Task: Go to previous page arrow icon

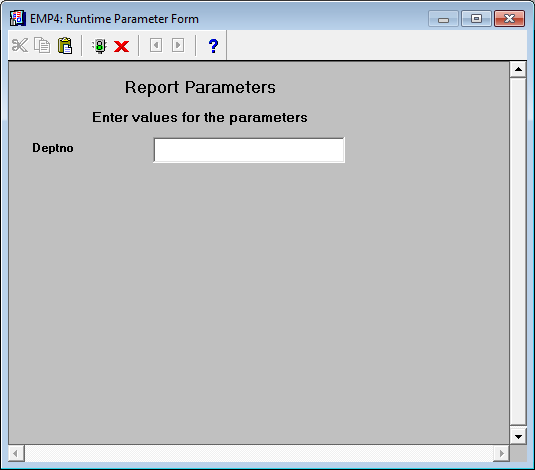Action: (x=156, y=45)
